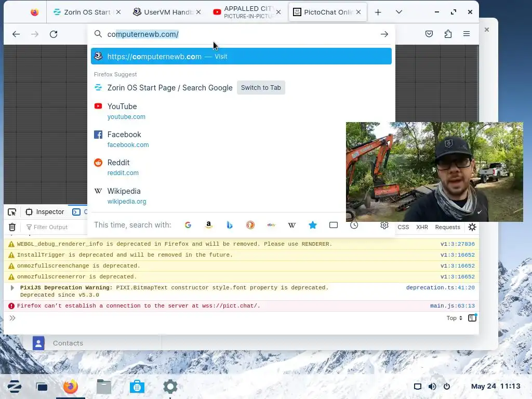The width and height of the screenshot is (532, 399).
Task: Open the Console devtools tab icon
Action: (x=76, y=212)
